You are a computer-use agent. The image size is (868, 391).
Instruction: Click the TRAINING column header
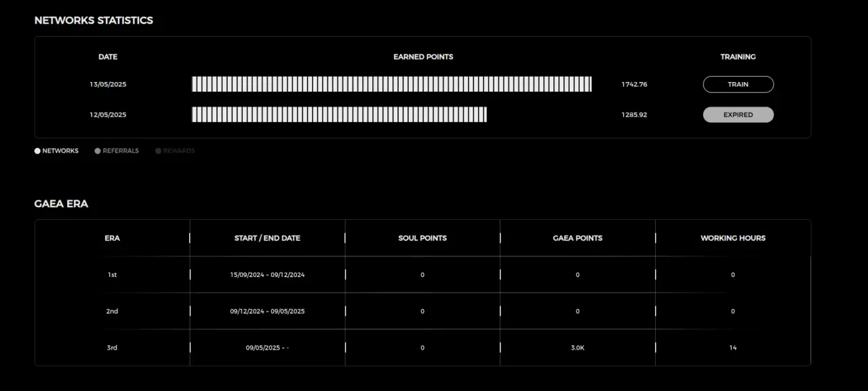click(738, 57)
